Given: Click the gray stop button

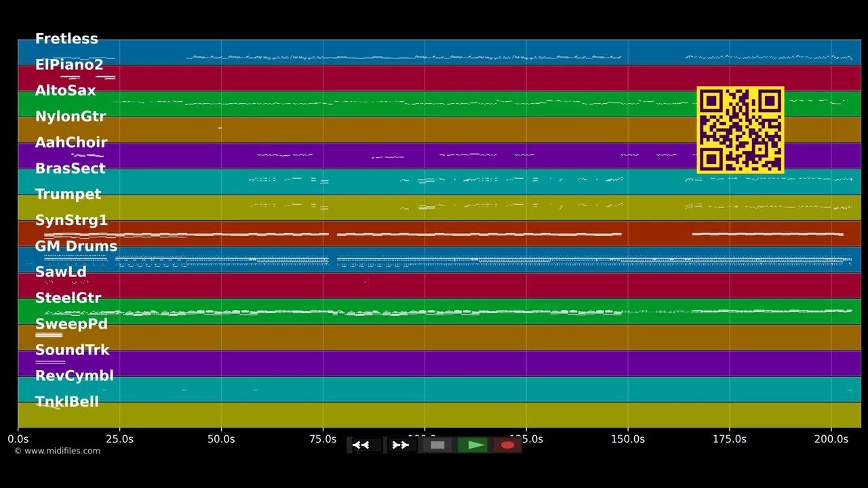Looking at the screenshot, I should pyautogui.click(x=437, y=445).
